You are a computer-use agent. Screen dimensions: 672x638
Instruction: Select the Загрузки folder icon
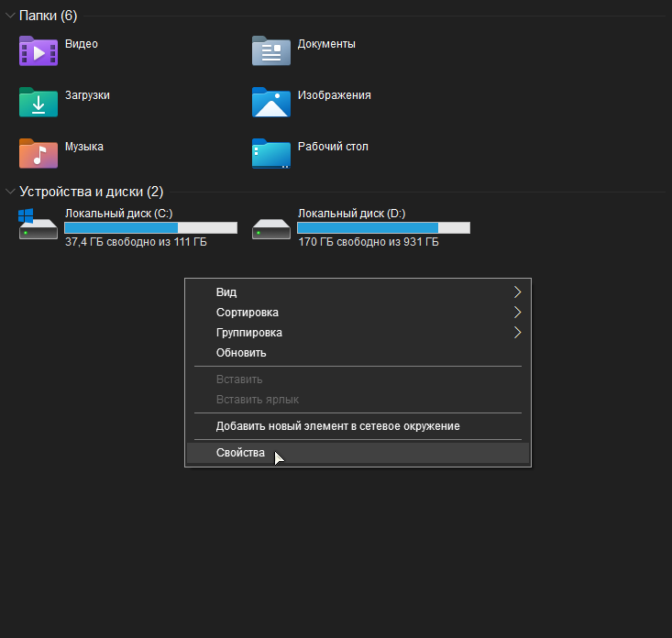pos(39,103)
